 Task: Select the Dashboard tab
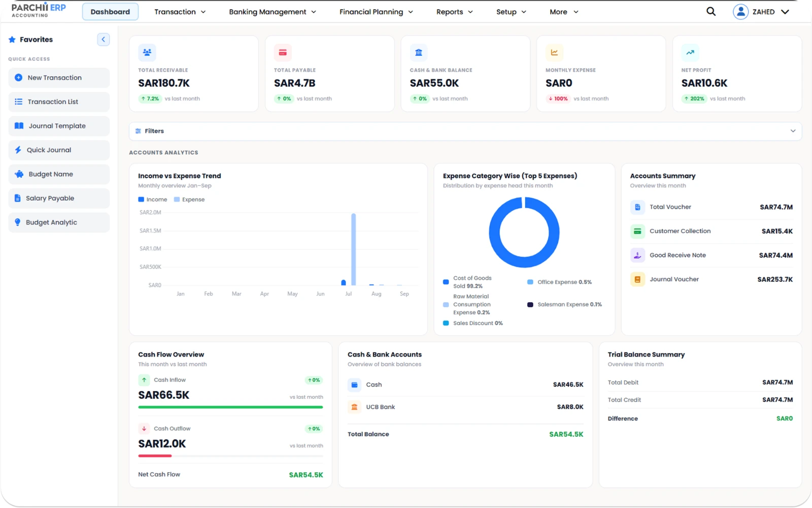pos(110,12)
